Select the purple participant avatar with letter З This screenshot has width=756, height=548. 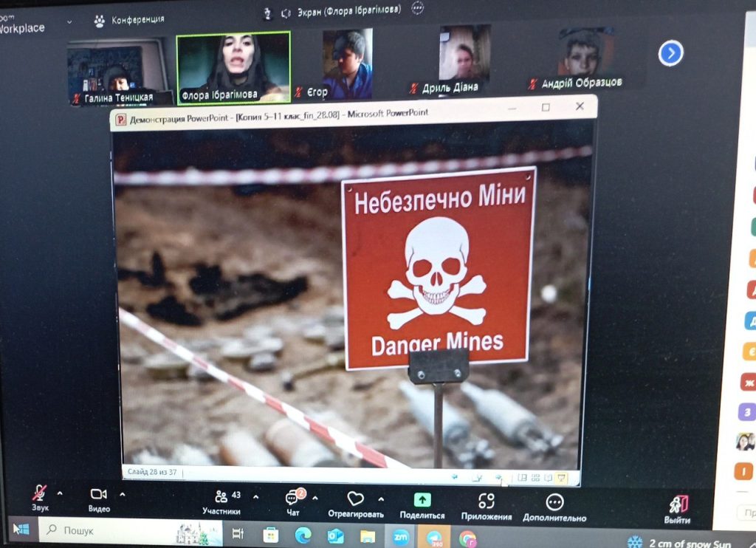(x=747, y=412)
